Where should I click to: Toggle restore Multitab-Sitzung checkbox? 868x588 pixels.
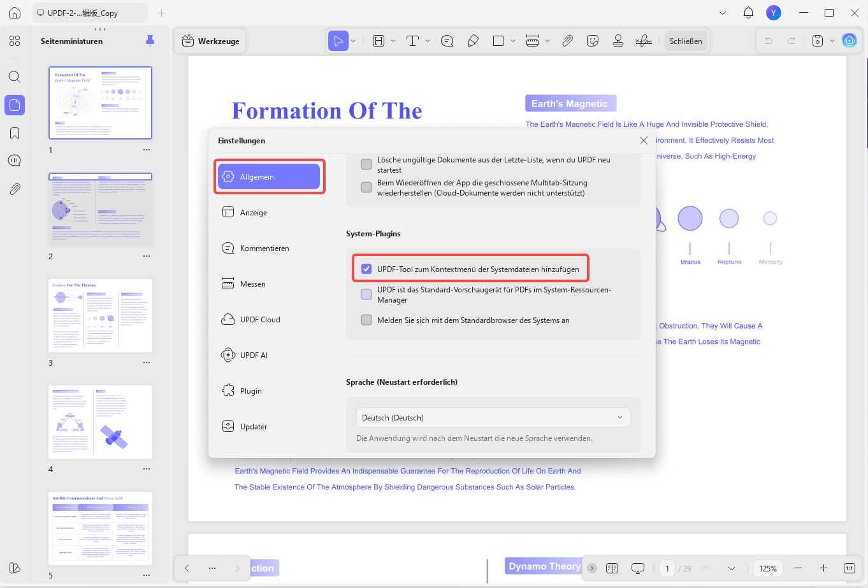coord(366,187)
